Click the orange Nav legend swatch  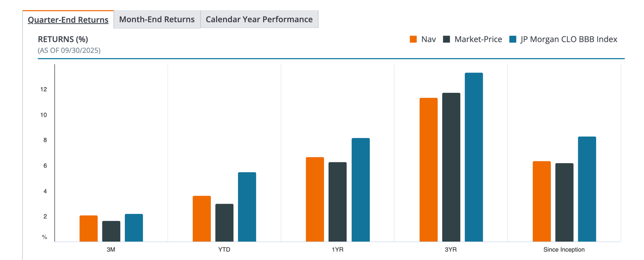[x=413, y=39]
